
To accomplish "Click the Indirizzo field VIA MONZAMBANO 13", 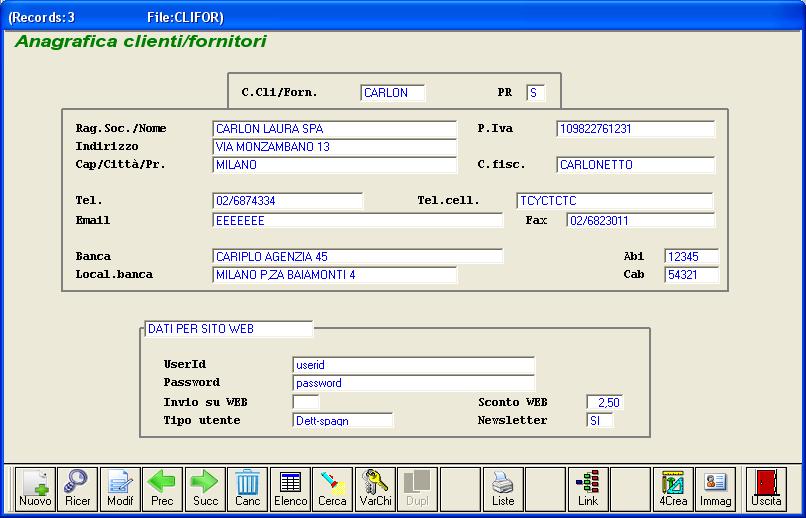I will point(334,147).
